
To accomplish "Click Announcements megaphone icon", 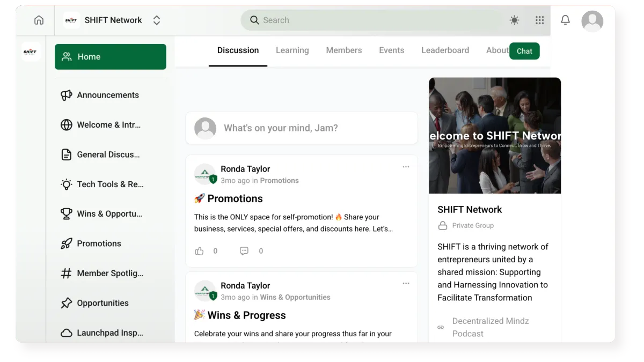I will 66,95.
